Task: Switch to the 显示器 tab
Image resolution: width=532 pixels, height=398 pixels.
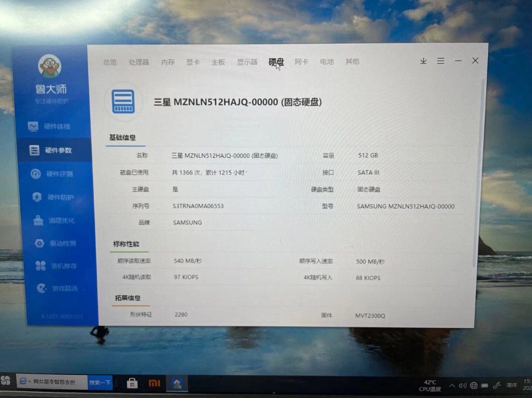Action: pyautogui.click(x=247, y=62)
